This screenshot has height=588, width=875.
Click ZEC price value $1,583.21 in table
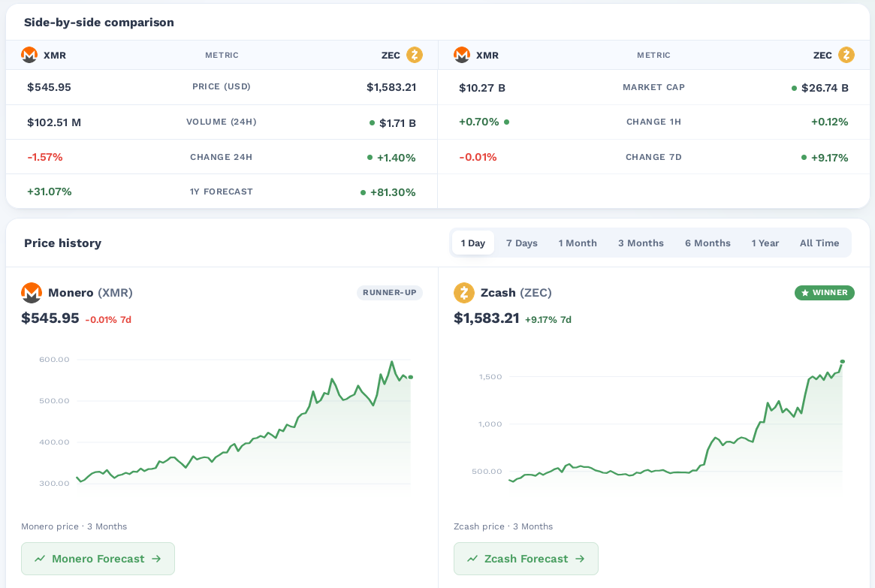pos(391,87)
